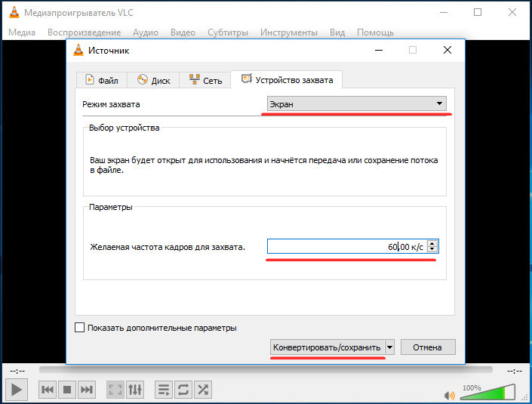Screen dimensions: 532x404
Task: Show the playlist panel
Action: tap(164, 390)
